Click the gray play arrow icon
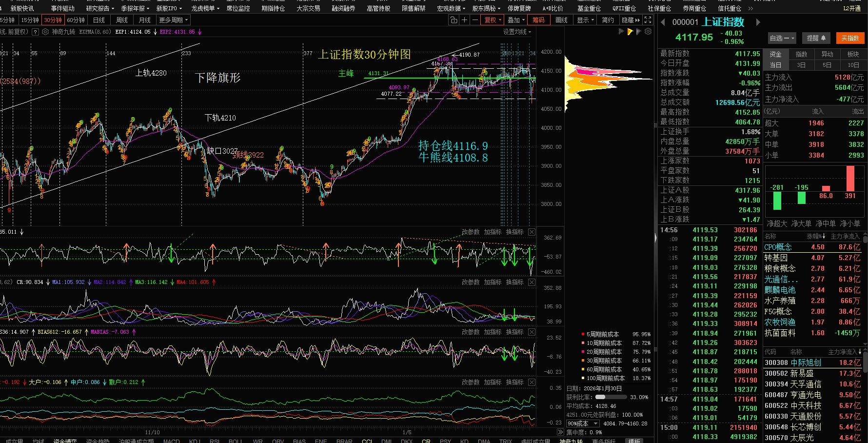The height and width of the screenshot is (443, 868). coord(639,32)
